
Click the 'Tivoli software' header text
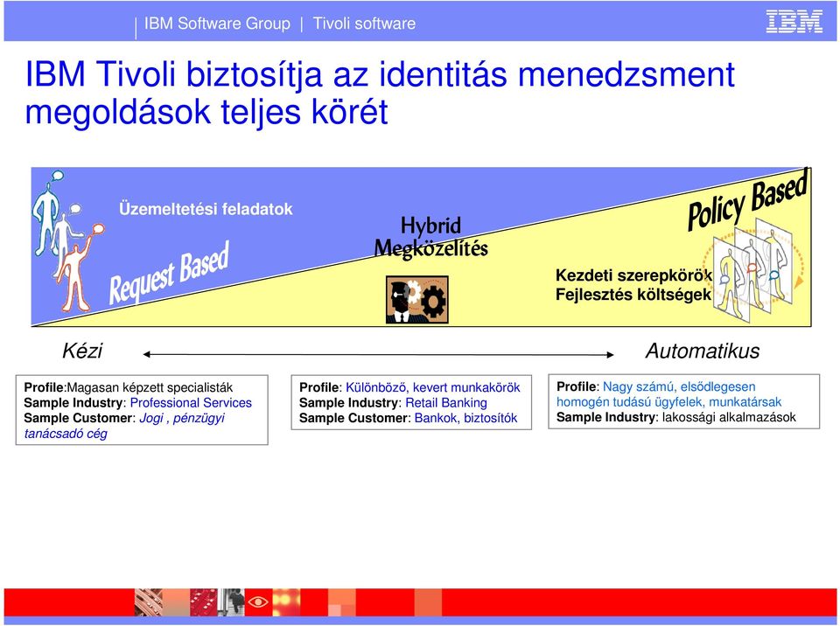[364, 24]
